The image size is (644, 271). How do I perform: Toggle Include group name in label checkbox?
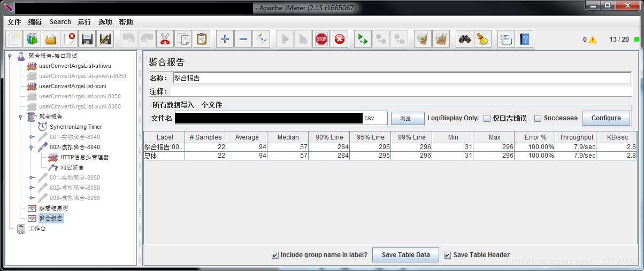click(x=275, y=255)
